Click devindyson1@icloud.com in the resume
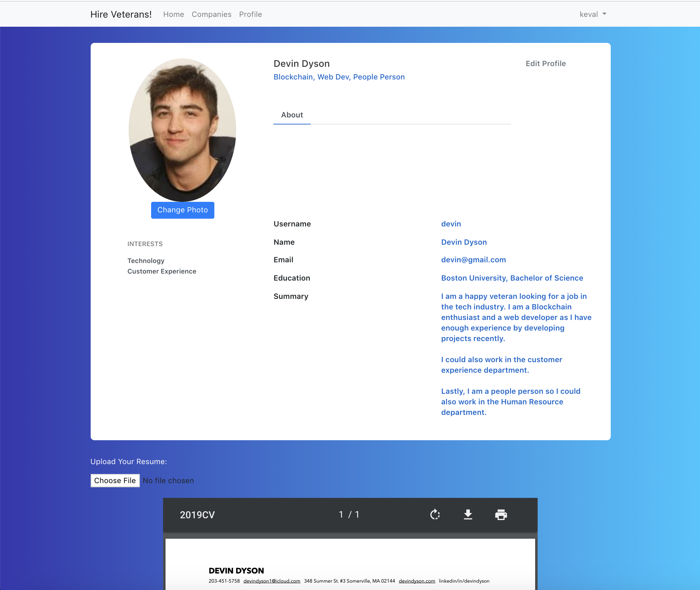700x590 pixels. pyautogui.click(x=272, y=581)
